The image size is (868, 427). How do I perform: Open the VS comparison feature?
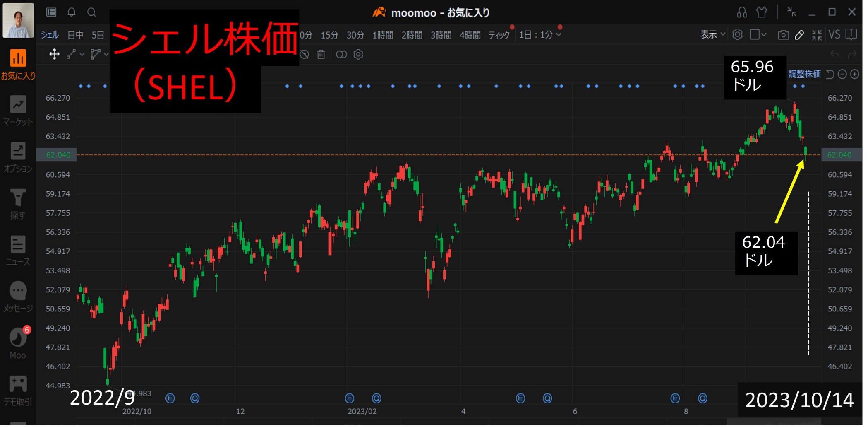point(834,34)
